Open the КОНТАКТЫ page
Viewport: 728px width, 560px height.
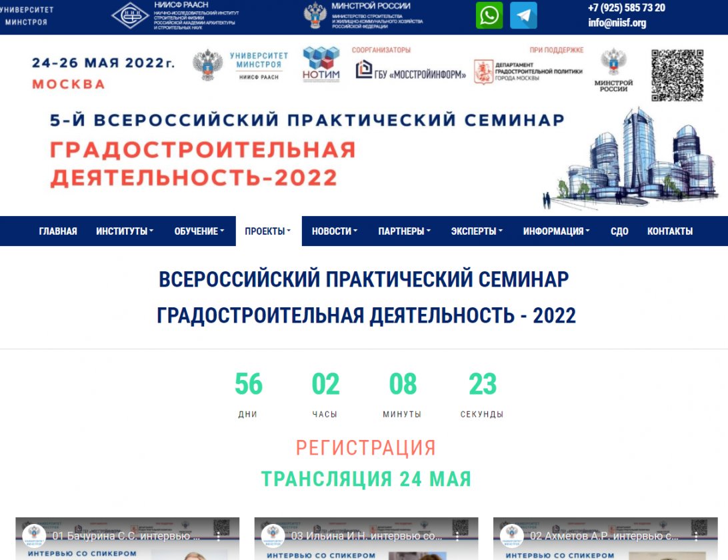point(670,231)
